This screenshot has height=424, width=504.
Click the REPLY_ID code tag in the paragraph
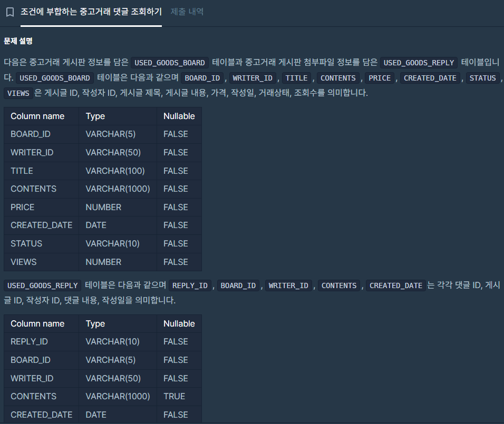pos(190,285)
